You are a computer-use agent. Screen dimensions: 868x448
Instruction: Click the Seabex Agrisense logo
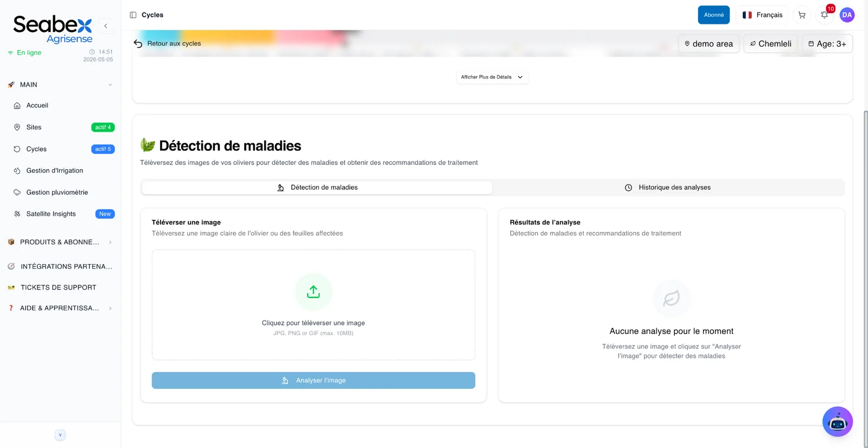point(53,29)
